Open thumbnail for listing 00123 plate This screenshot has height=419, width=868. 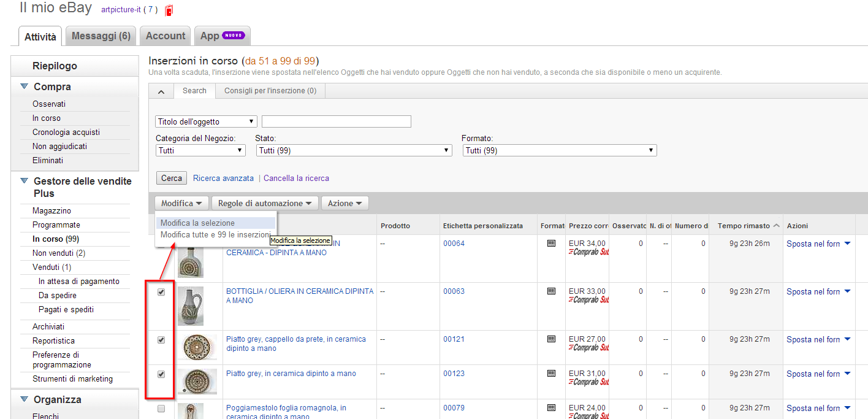tap(196, 382)
